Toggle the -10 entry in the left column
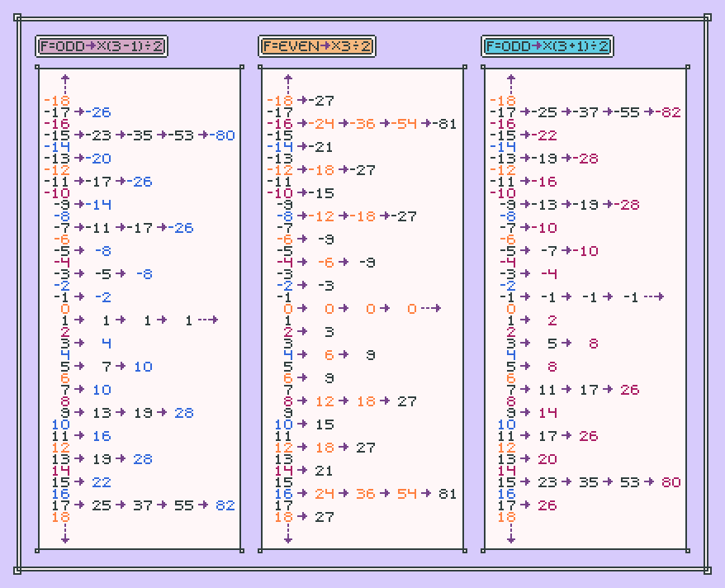The image size is (725, 588). tap(56, 192)
